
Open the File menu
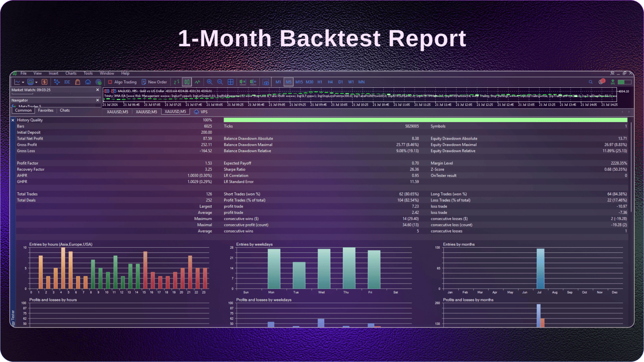[23, 73]
